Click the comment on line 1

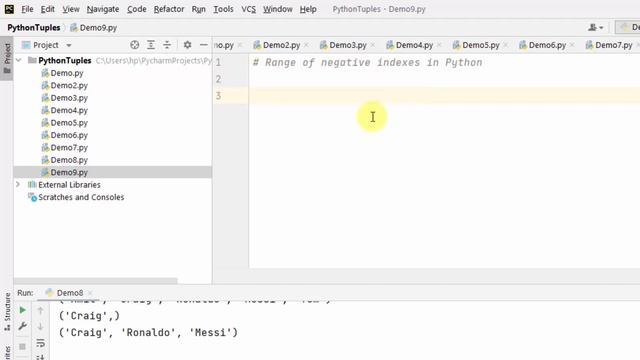(x=367, y=62)
